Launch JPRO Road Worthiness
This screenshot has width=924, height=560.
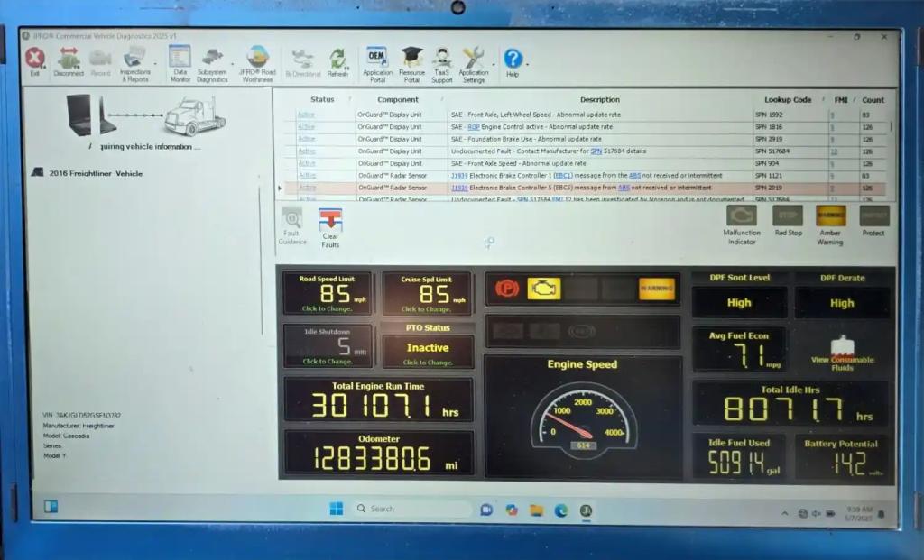(257, 60)
